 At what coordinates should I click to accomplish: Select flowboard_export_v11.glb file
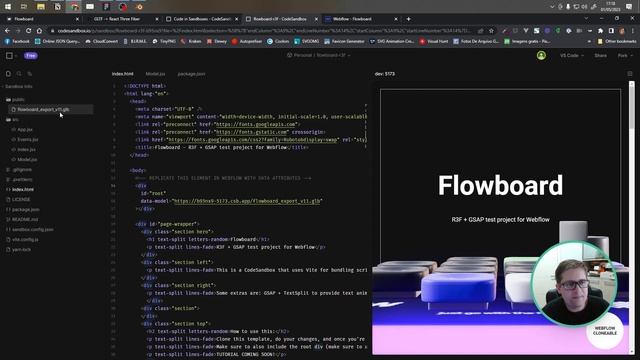[51, 109]
